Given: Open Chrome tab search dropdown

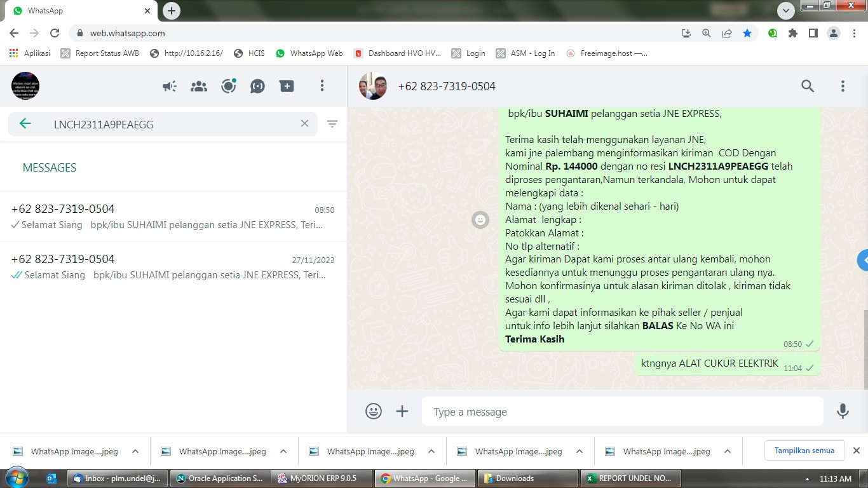Looking at the screenshot, I should 786,11.
